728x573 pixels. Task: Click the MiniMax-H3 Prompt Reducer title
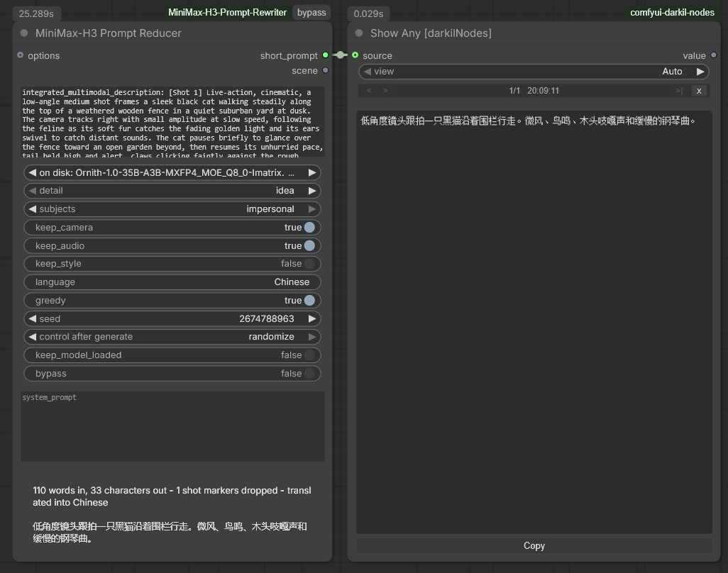tap(108, 33)
